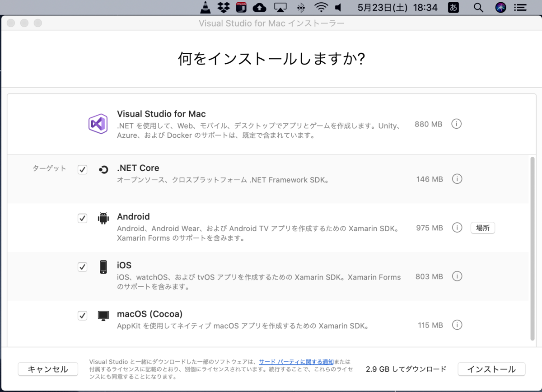The height and width of the screenshot is (392, 542).
Task: Select the .NET Core icon
Action: (x=103, y=169)
